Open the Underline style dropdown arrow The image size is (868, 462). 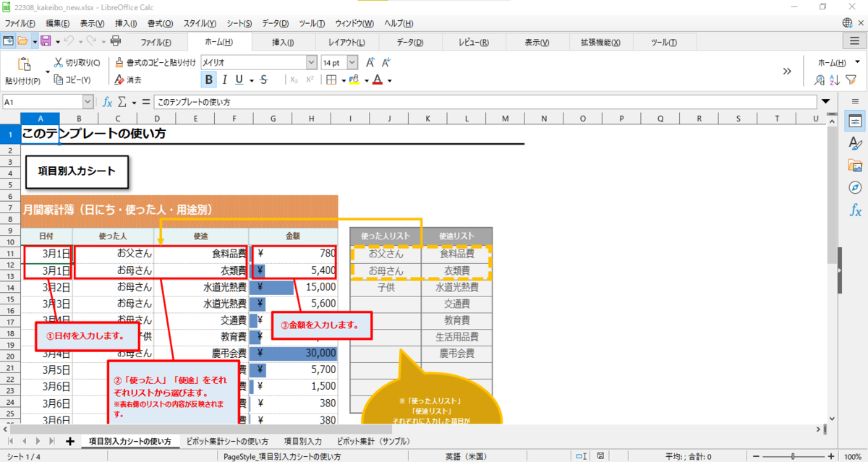point(251,80)
